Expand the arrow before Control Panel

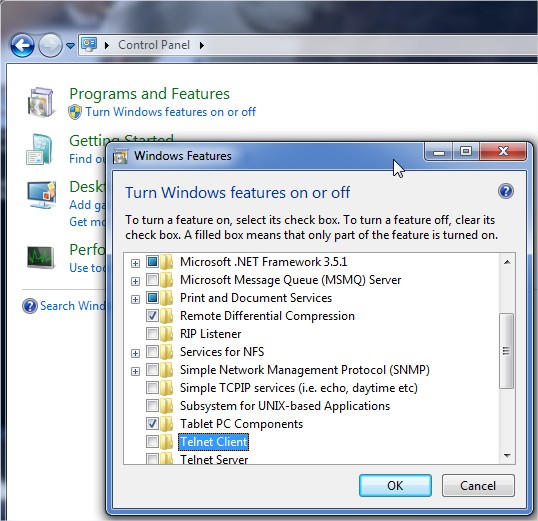tap(107, 45)
